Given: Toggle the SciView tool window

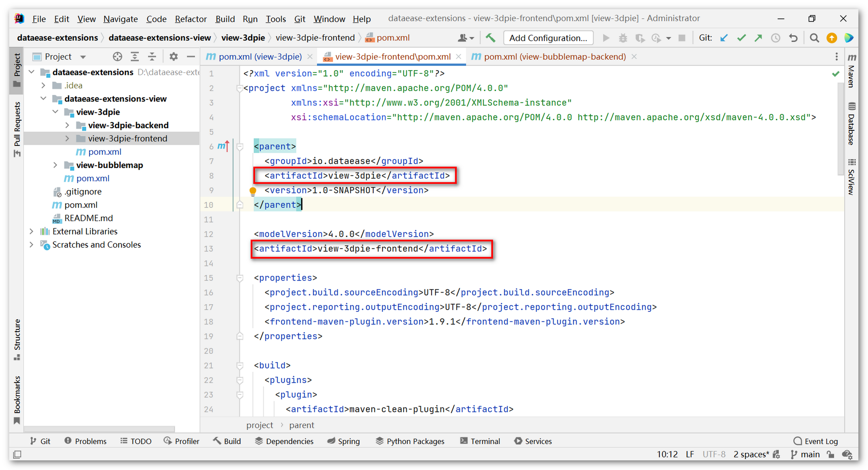Looking at the screenshot, I should click(851, 177).
